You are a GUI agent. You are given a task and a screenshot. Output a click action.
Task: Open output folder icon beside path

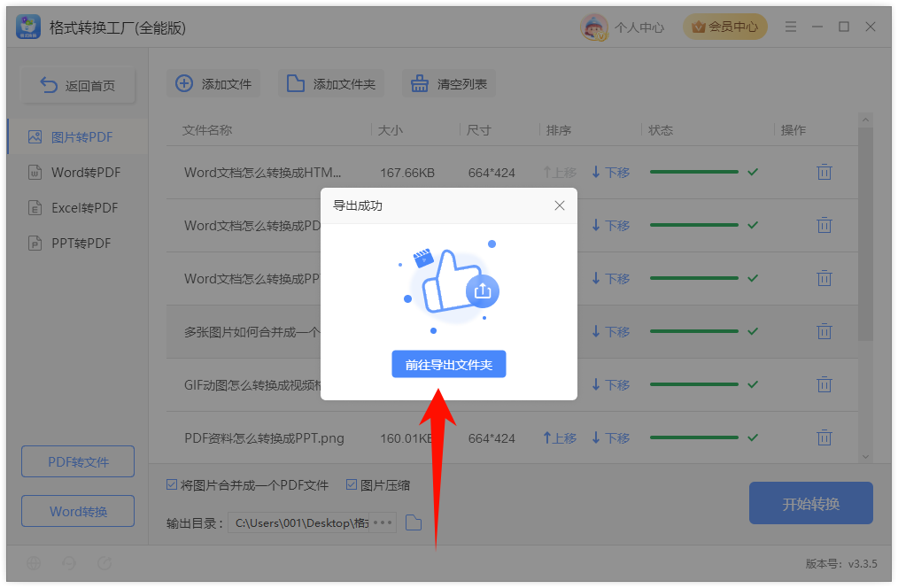tap(414, 522)
